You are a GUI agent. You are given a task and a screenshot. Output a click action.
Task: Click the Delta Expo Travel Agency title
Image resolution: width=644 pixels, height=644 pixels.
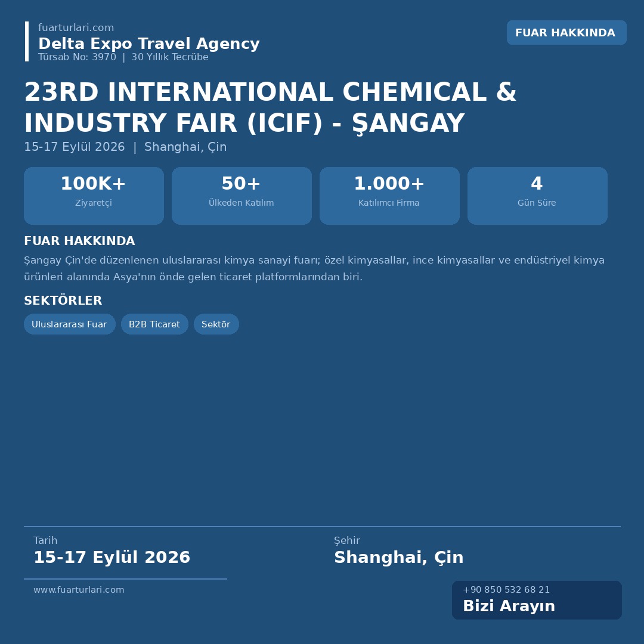(148, 44)
